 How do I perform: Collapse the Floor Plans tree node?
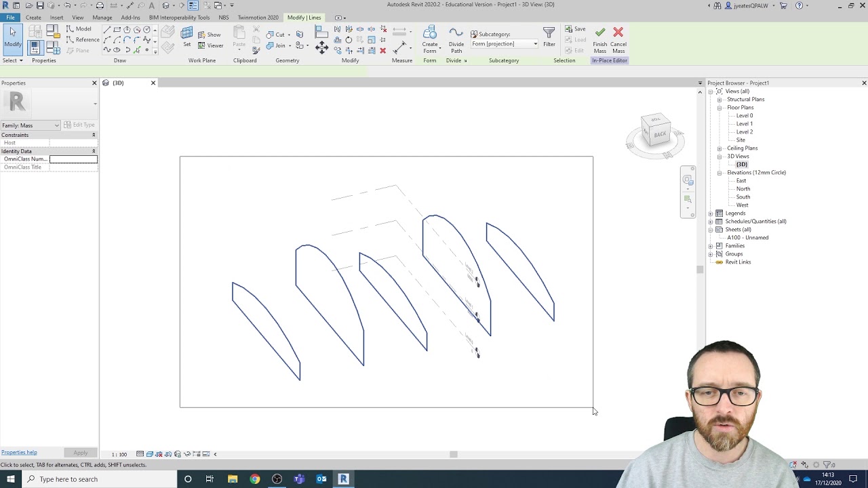[719, 108]
